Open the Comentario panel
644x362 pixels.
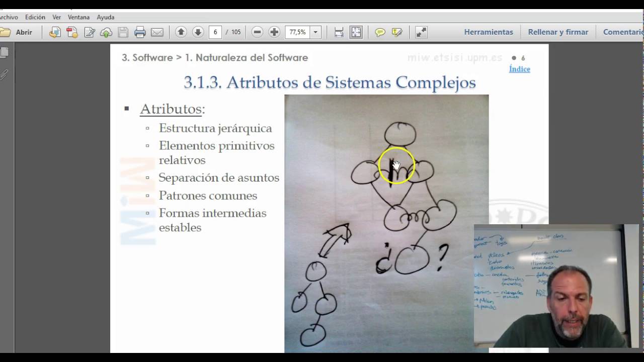point(623,32)
